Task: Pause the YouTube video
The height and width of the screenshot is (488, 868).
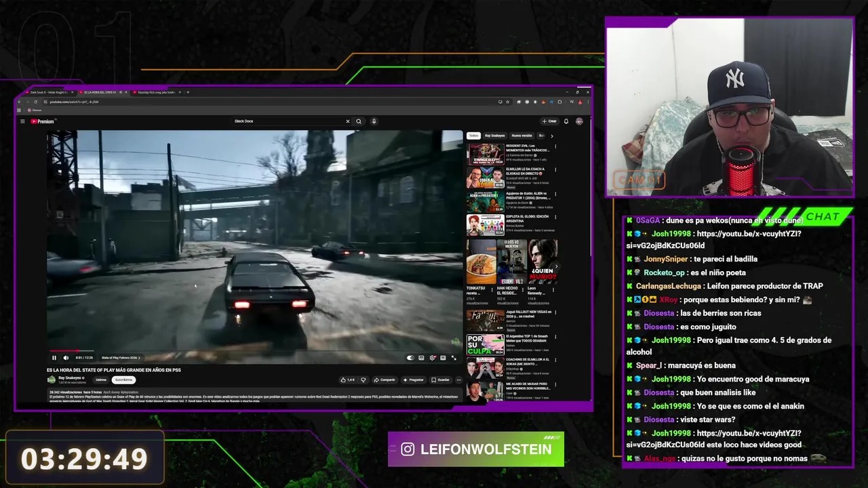Action: click(x=54, y=358)
